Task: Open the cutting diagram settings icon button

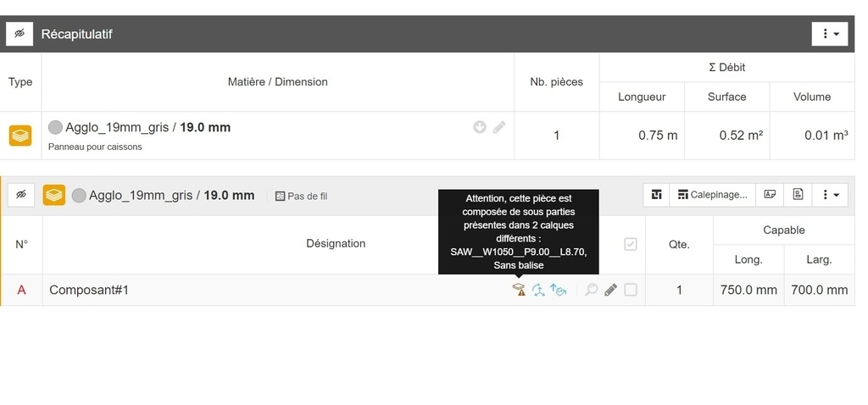Action: point(657,195)
